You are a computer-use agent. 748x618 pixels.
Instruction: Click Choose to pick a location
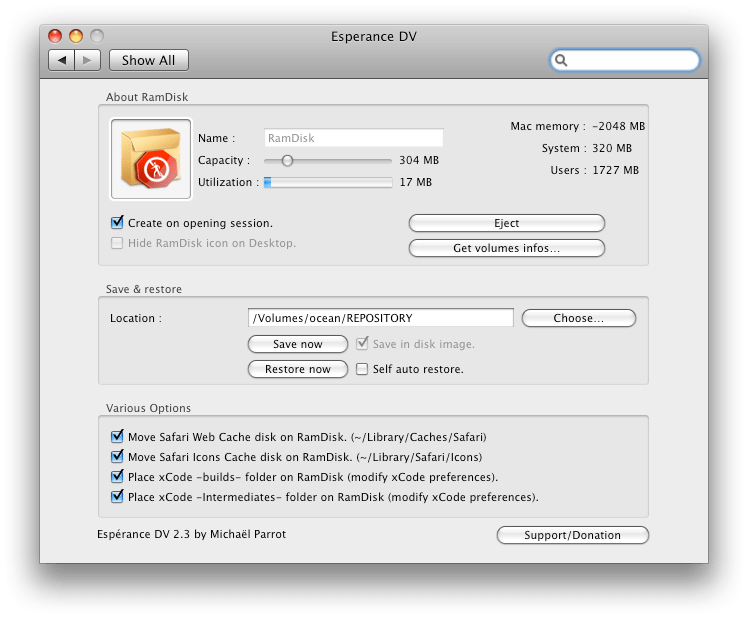pyautogui.click(x=579, y=318)
